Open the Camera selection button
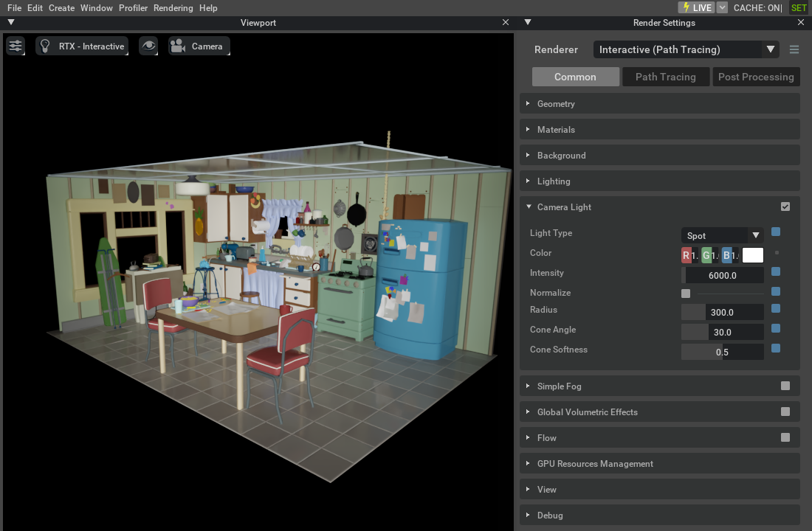812x531 pixels. tap(199, 46)
